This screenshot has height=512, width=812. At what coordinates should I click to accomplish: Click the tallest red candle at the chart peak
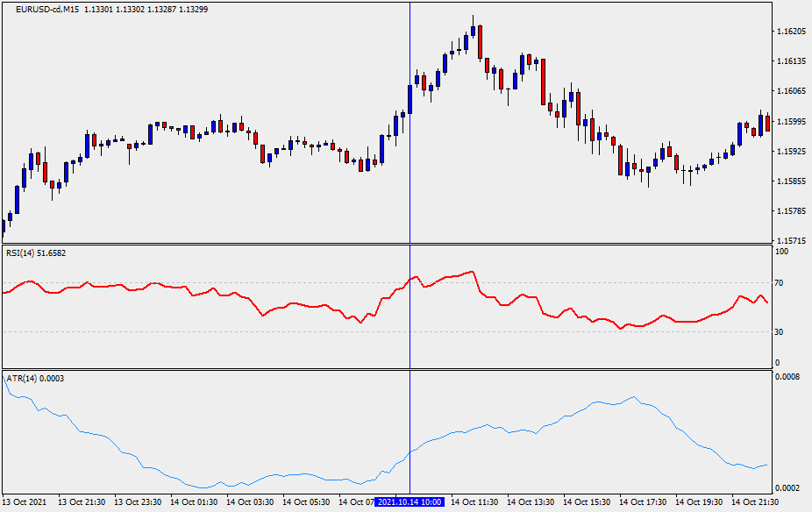pyautogui.click(x=480, y=41)
